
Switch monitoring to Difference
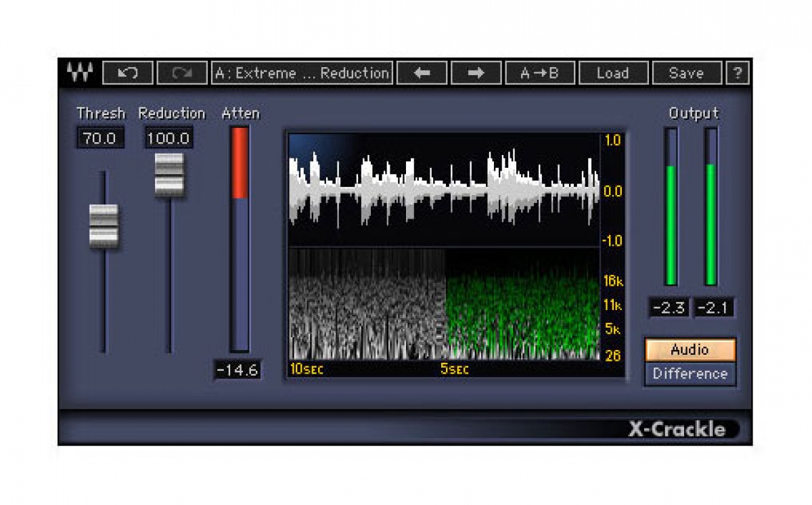[x=690, y=374]
